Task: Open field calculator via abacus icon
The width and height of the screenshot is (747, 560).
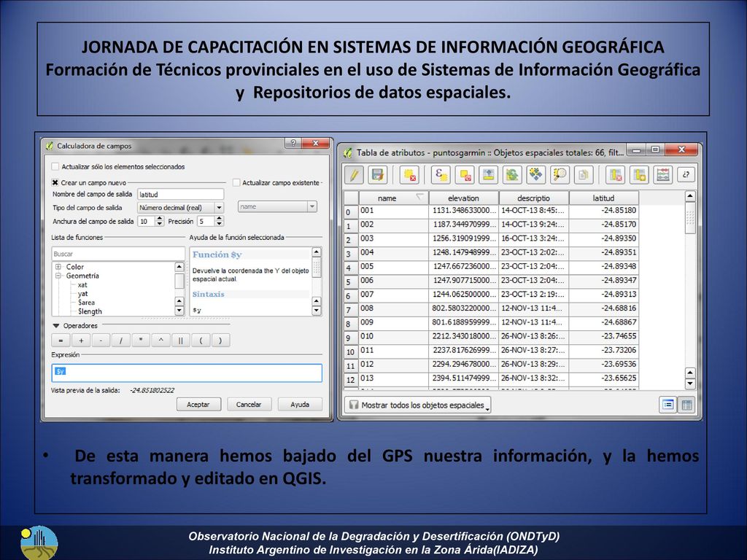Action: [x=662, y=175]
